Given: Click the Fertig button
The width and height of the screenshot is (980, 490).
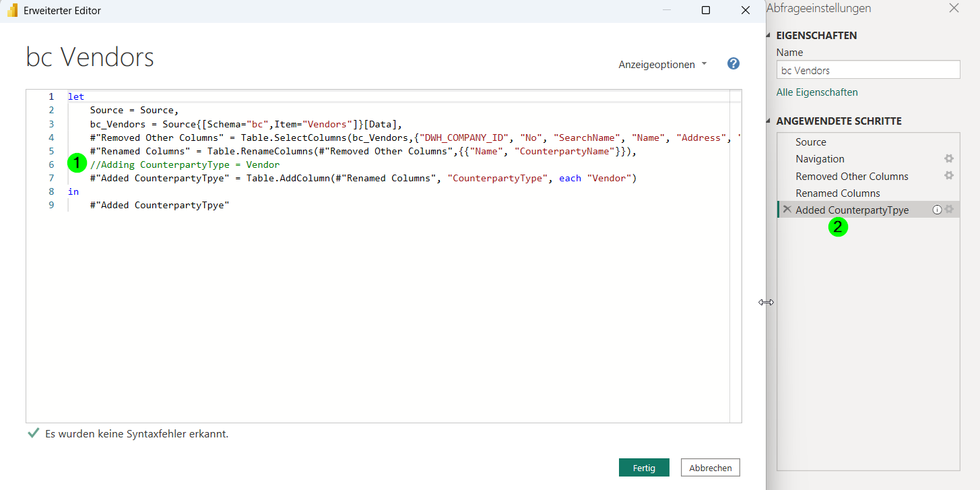Looking at the screenshot, I should click(644, 468).
